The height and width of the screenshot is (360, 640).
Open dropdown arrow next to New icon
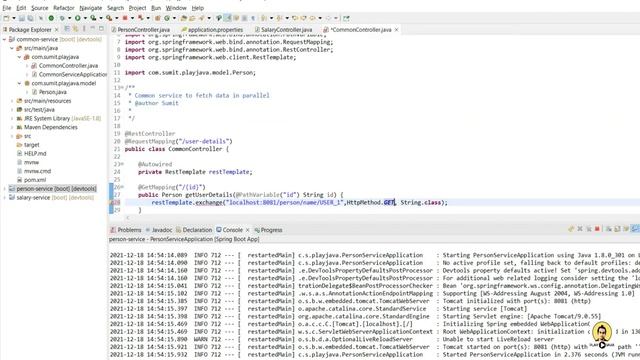[14, 18]
